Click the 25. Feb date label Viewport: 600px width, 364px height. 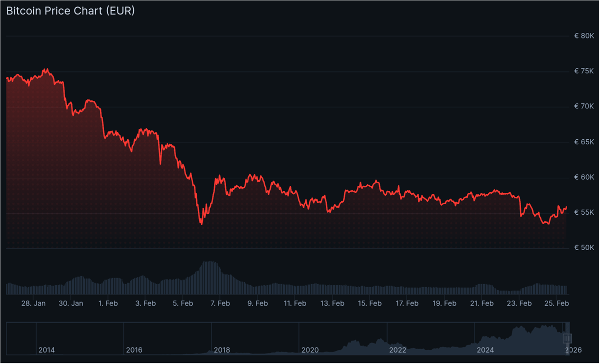(x=556, y=303)
